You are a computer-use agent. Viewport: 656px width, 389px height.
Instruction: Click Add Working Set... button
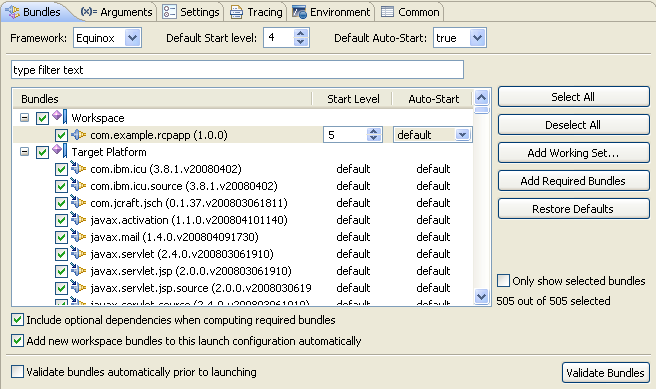point(573,153)
